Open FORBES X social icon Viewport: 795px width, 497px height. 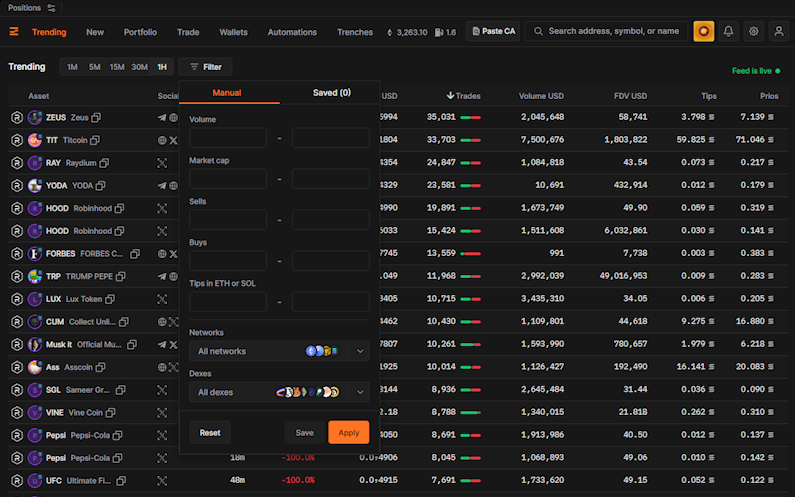point(173,254)
